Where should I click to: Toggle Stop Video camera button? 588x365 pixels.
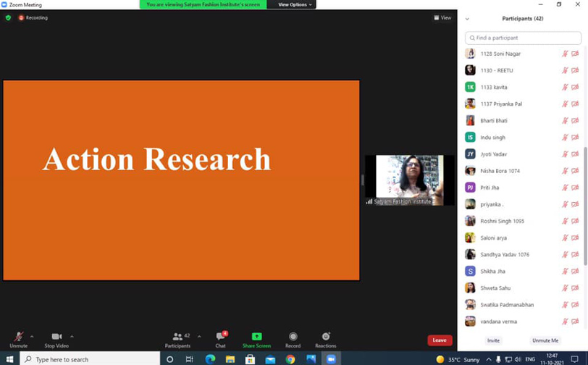(56, 337)
